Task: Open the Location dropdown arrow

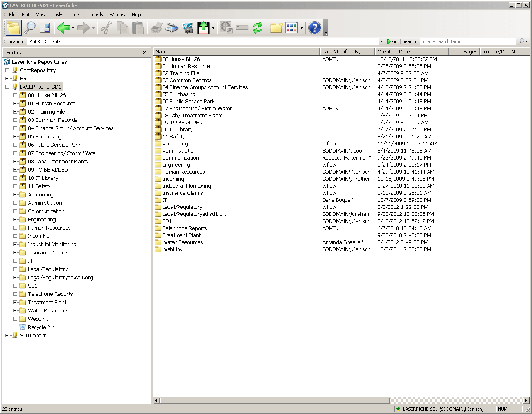Action: tap(381, 41)
